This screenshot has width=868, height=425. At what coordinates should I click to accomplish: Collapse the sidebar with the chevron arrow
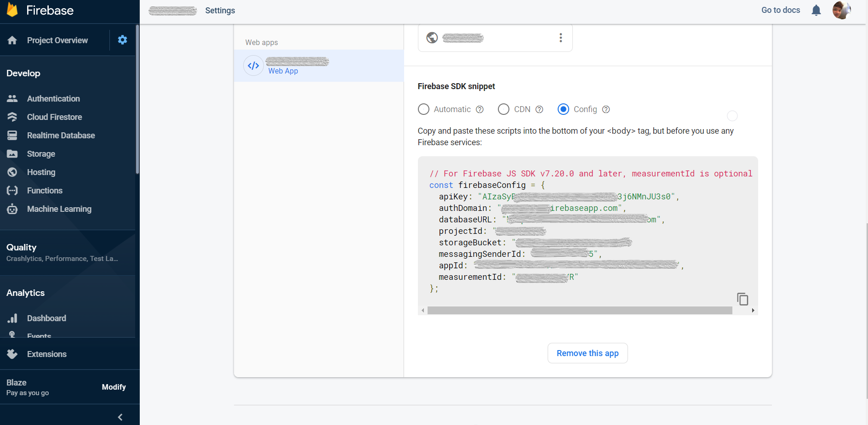click(120, 417)
